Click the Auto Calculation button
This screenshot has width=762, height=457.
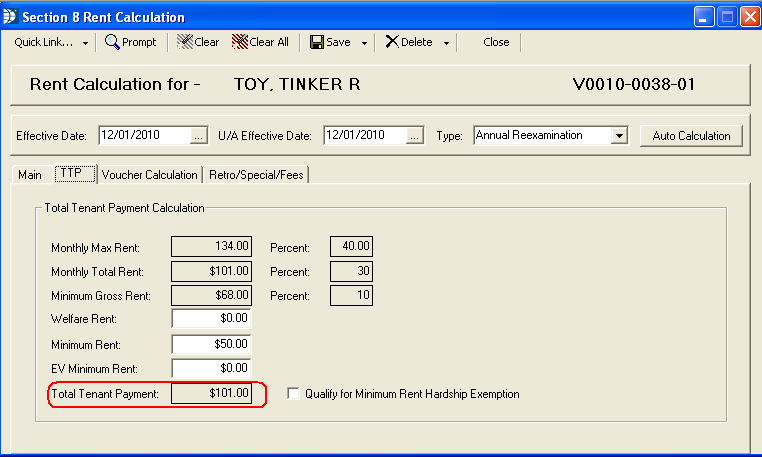[691, 136]
